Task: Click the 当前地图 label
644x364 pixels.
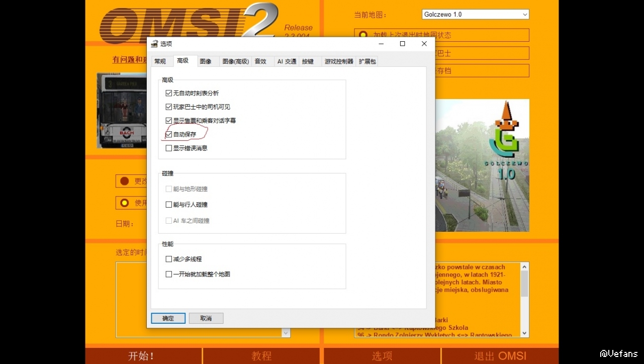Action: [x=371, y=15]
